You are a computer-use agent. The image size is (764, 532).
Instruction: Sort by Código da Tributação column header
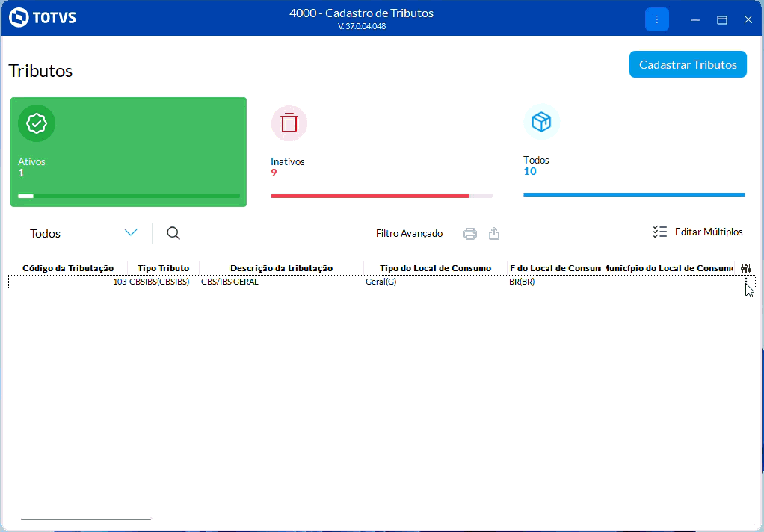[x=68, y=268]
